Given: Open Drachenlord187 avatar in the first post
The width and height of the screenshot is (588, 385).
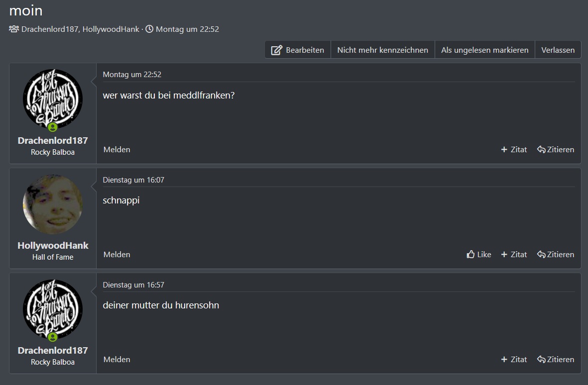Looking at the screenshot, I should (53, 99).
